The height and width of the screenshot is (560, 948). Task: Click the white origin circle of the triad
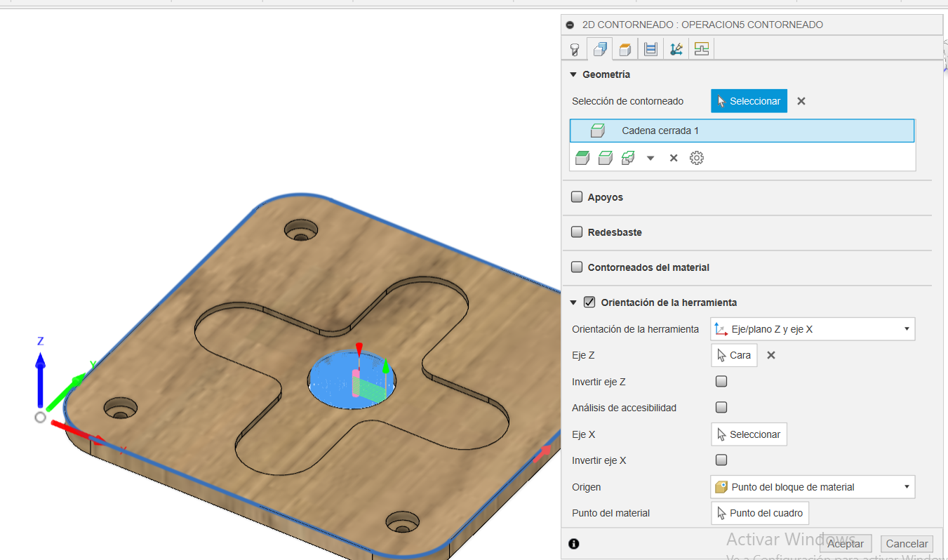click(x=40, y=418)
